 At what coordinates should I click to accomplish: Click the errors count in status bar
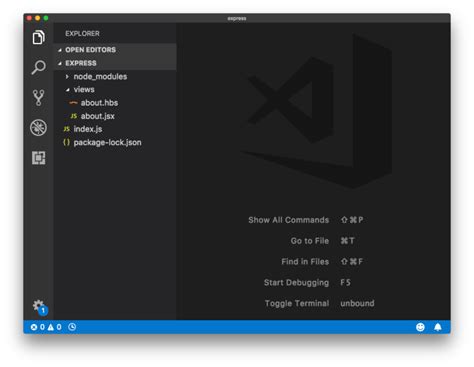37,327
